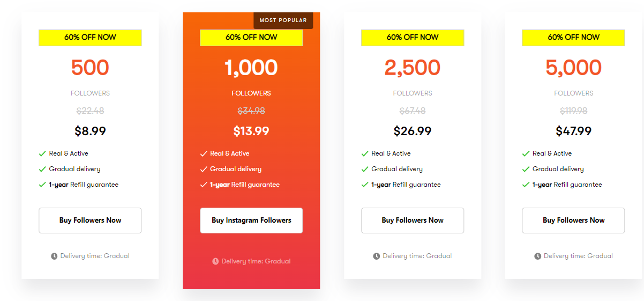Click the $47.99 price text

click(x=573, y=131)
